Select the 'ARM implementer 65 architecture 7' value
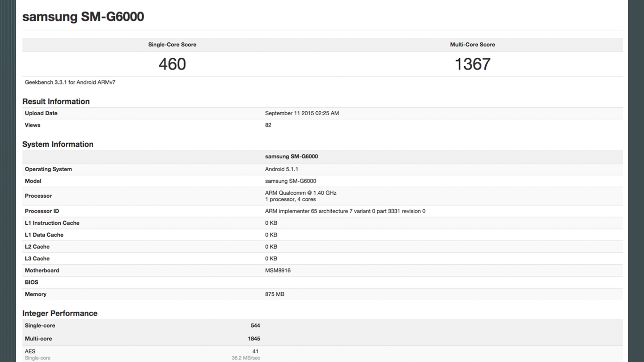 click(x=345, y=211)
